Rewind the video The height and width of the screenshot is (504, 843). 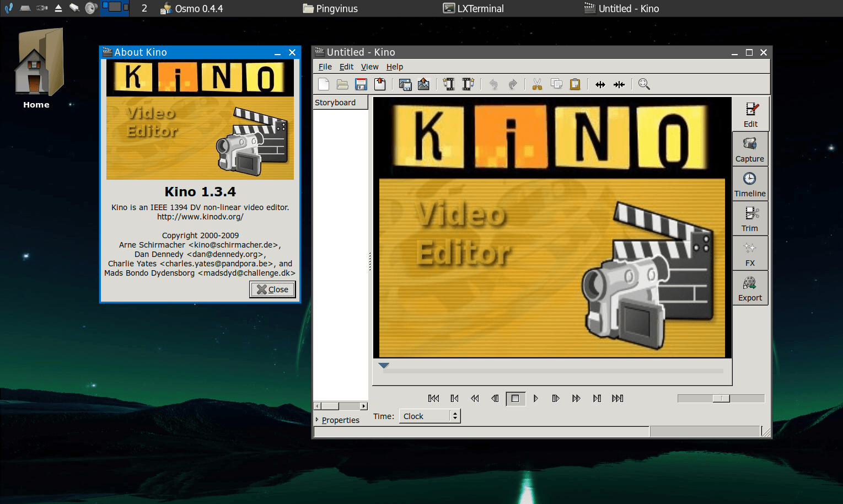click(475, 398)
